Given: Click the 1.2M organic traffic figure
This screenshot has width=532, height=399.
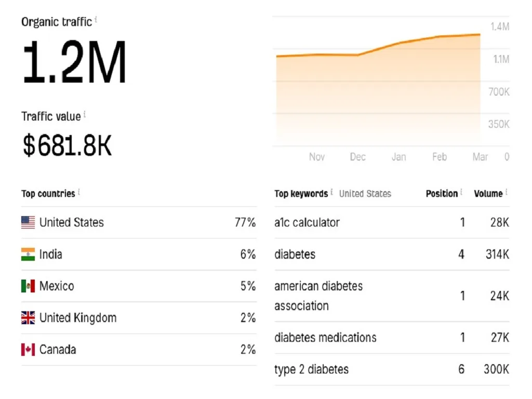Looking at the screenshot, I should coord(74,63).
